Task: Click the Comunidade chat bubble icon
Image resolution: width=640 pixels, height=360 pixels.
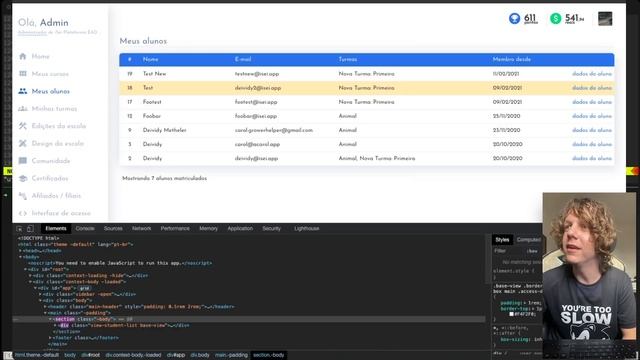Action: pyautogui.click(x=23, y=161)
